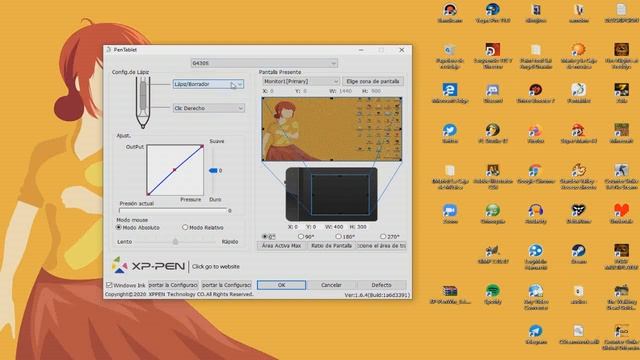Select Modo Absoluto mouse mode
640x360 pixels.
tap(119, 227)
